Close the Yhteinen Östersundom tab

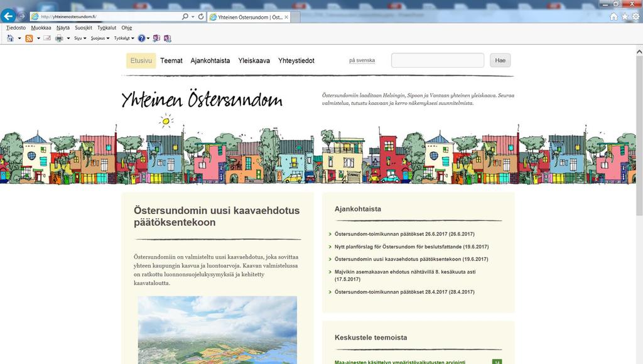point(286,17)
